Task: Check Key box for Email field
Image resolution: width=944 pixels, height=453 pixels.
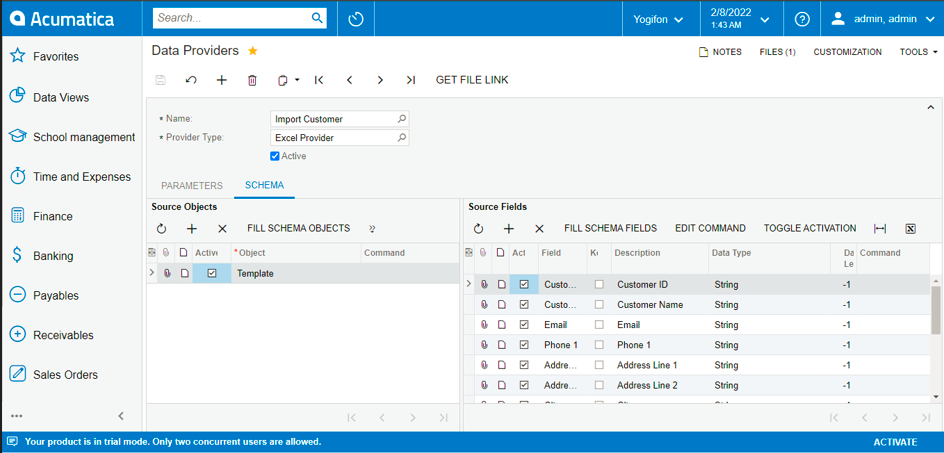Action: pyautogui.click(x=599, y=325)
